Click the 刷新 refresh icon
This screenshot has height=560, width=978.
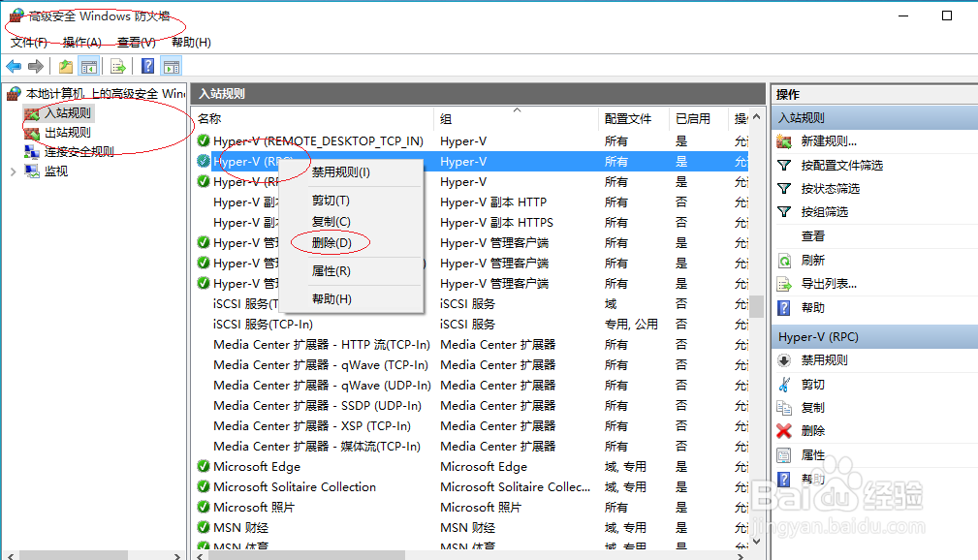click(784, 260)
